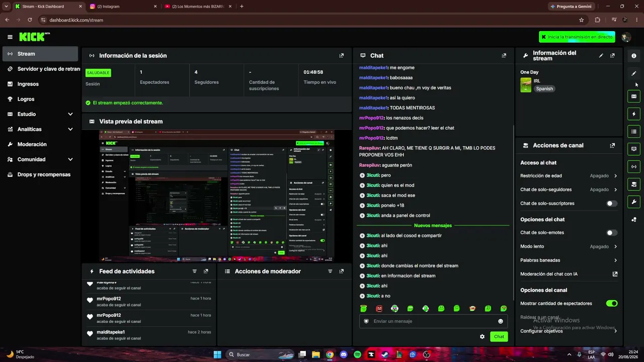Open filter options in Acciones de moderador

tap(330, 271)
